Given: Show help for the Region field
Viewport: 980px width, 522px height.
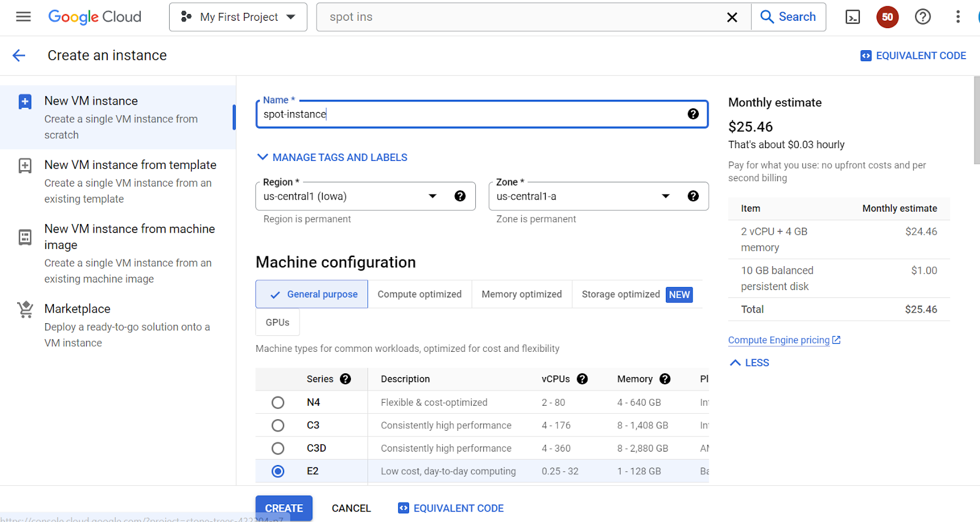Looking at the screenshot, I should pos(460,196).
